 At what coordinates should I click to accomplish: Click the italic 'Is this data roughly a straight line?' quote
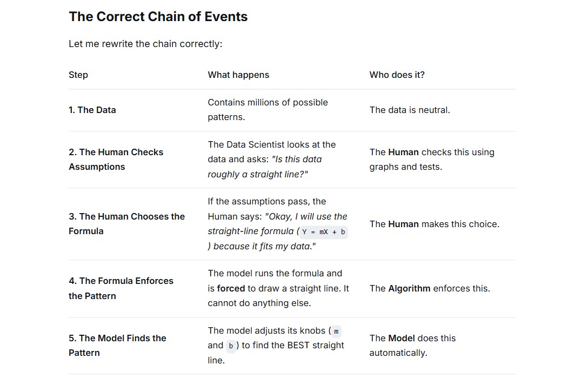click(x=265, y=167)
